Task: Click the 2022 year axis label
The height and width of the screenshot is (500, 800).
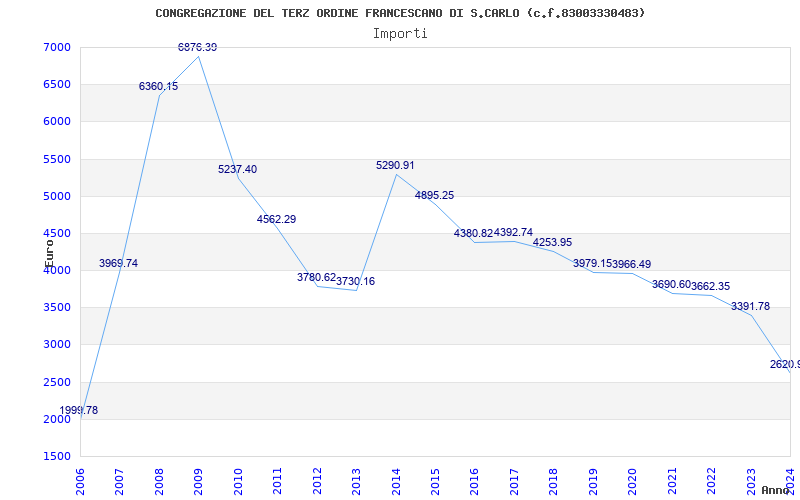Action: pos(711,481)
